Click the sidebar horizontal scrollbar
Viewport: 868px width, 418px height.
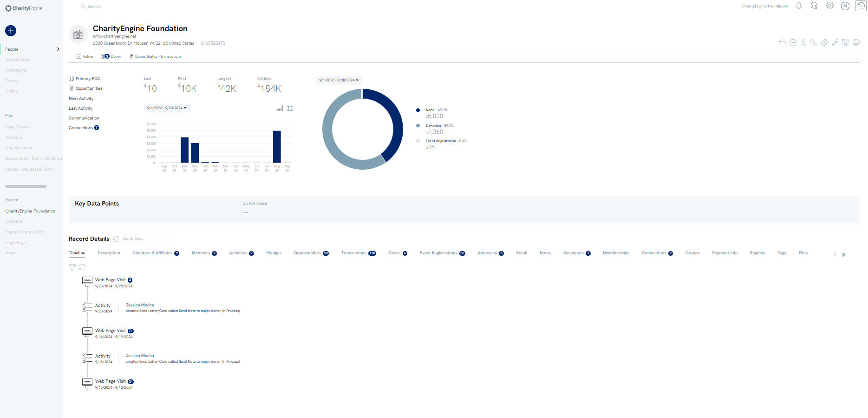point(26,186)
